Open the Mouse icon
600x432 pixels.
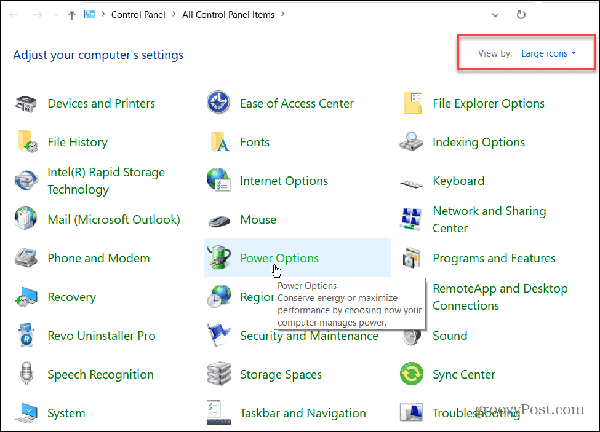tap(219, 221)
